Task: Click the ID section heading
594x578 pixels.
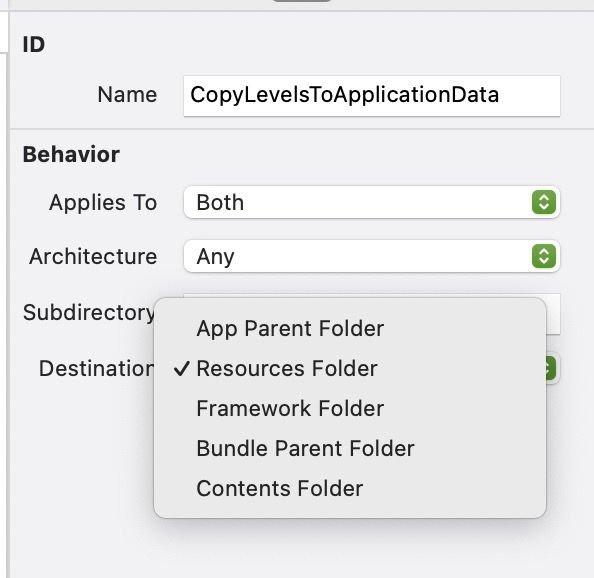Action: pos(34,45)
